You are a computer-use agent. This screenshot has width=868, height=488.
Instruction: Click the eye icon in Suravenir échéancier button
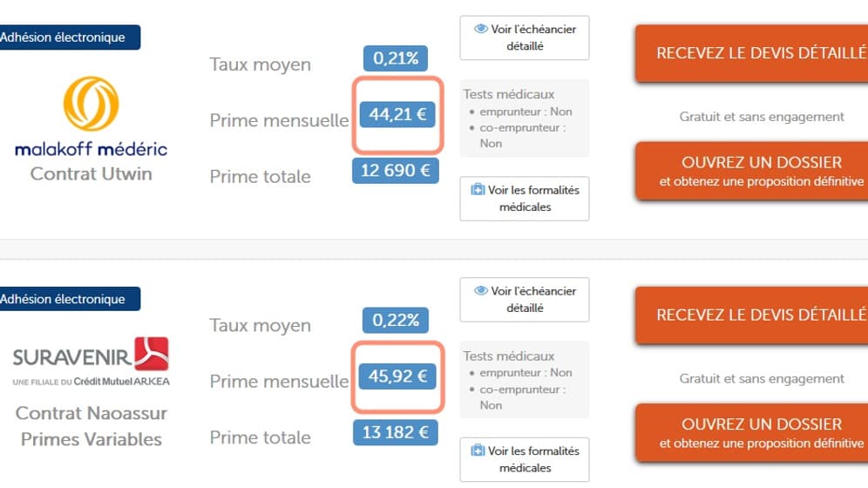click(x=481, y=290)
